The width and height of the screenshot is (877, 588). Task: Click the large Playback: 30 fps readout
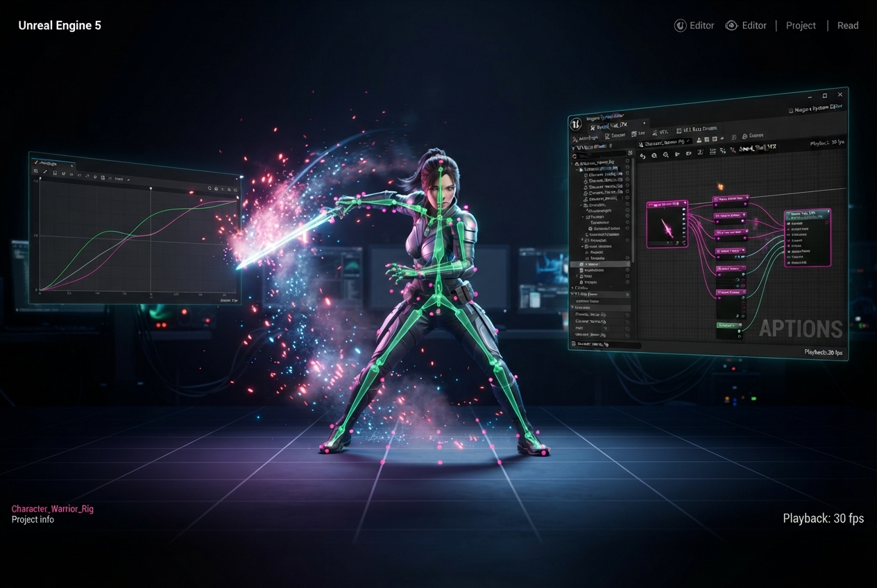[824, 519]
